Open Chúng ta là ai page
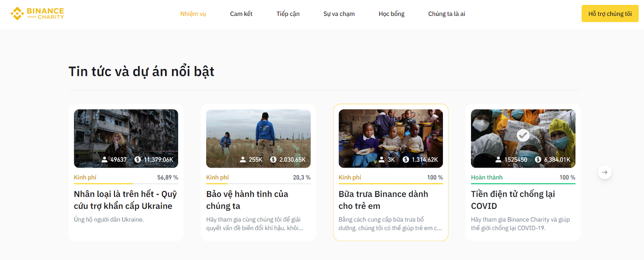This screenshot has width=644, height=260. coord(447,14)
